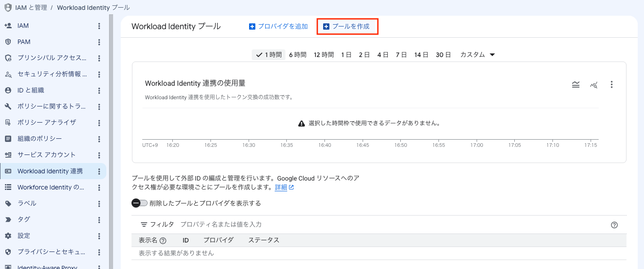Open the three-dot menu beside IAM
The image size is (644, 269).
[99, 26]
